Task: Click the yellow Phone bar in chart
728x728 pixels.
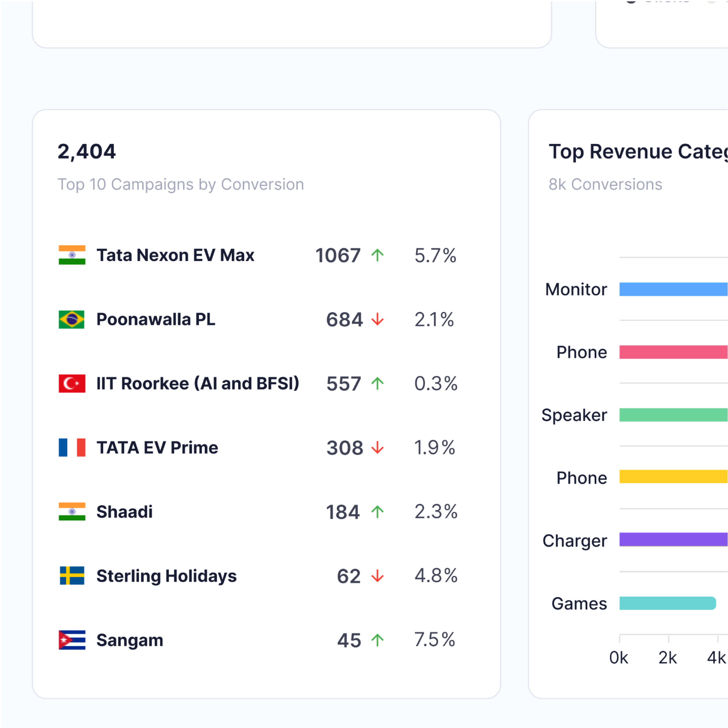Action: [673, 477]
